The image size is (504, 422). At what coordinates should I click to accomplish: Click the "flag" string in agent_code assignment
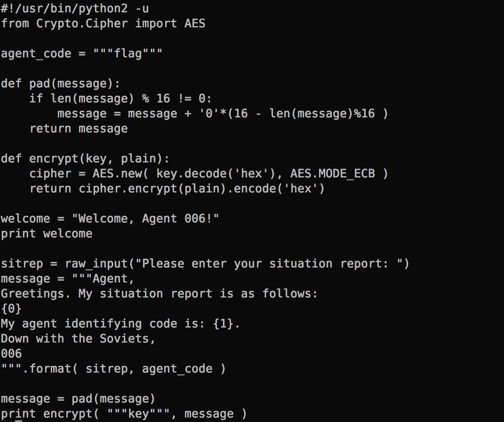pyautogui.click(x=128, y=53)
